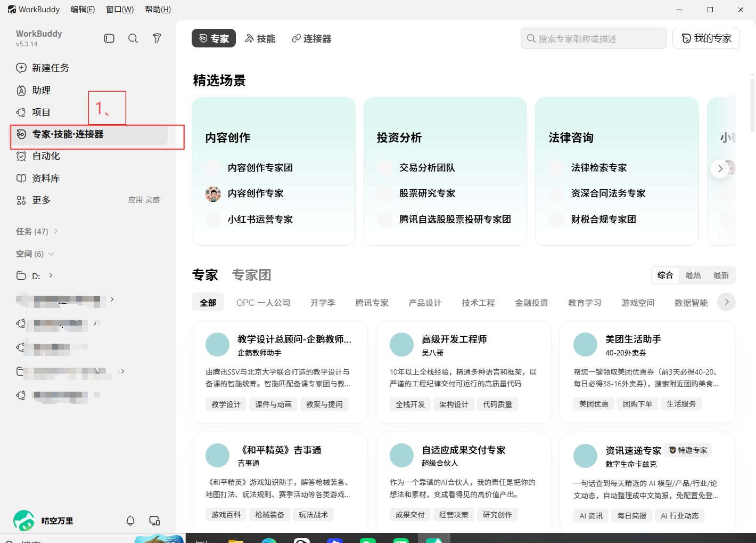Open the 教学设计总顾问-企鹅教师 expert card

pyautogui.click(x=280, y=372)
